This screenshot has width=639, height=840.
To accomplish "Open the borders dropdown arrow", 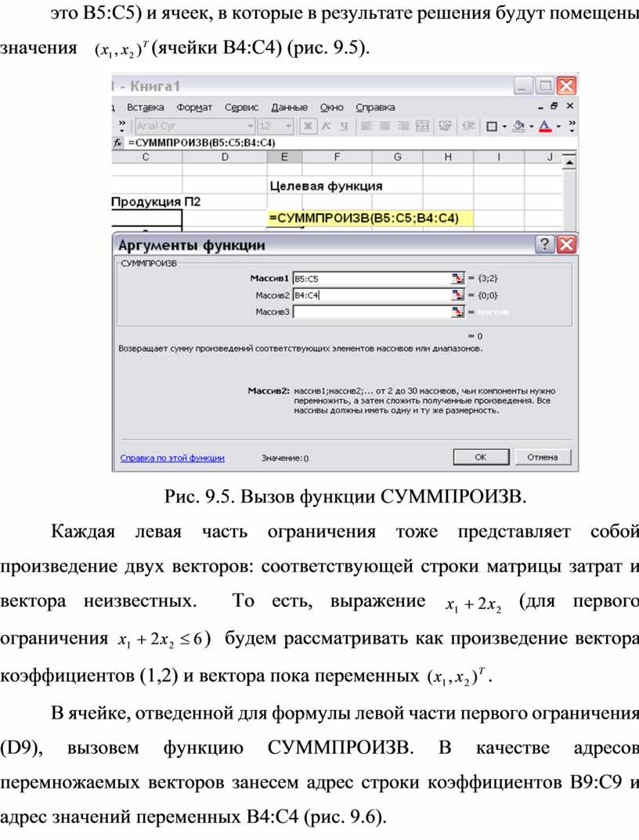I will click(x=504, y=126).
